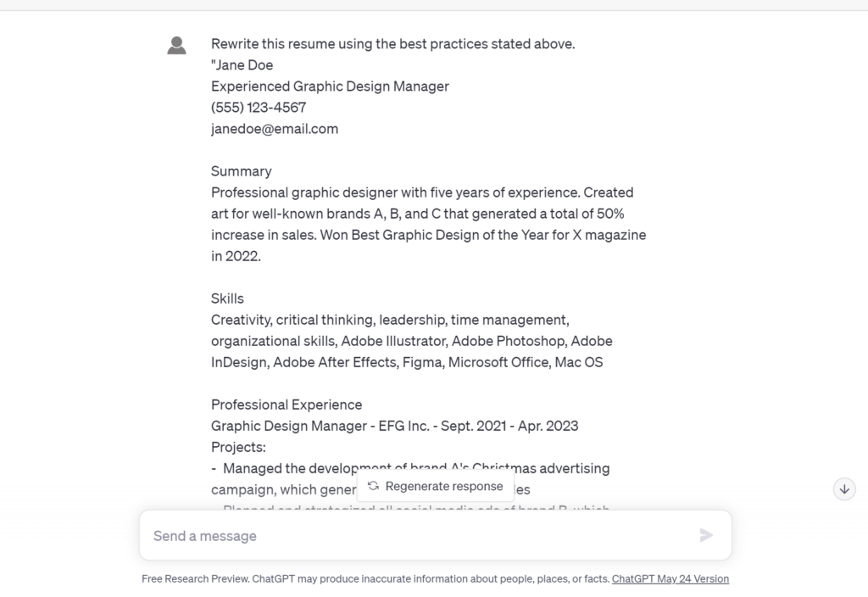Click the user avatar icon beside the prompt

coord(176,46)
